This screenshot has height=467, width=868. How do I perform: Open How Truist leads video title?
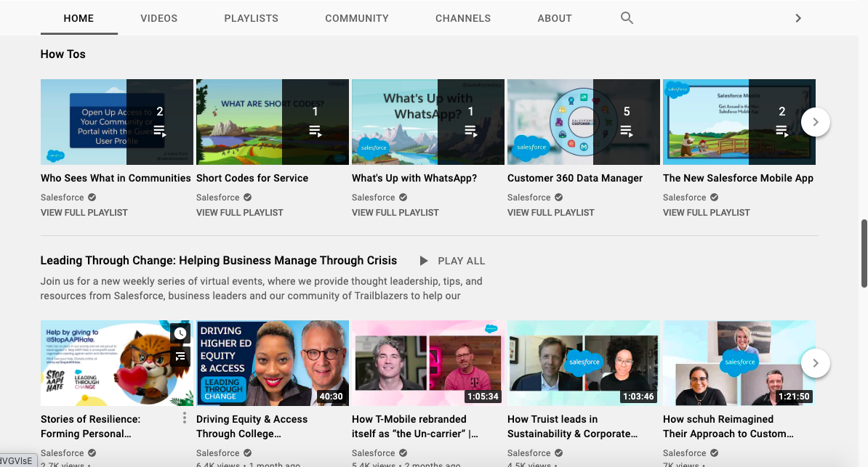pyautogui.click(x=572, y=426)
